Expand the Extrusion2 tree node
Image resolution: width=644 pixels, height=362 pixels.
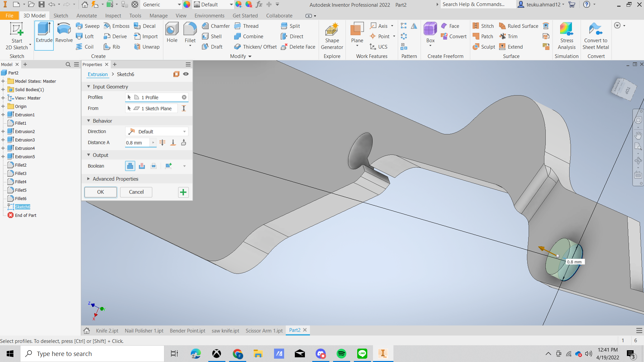click(x=3, y=132)
